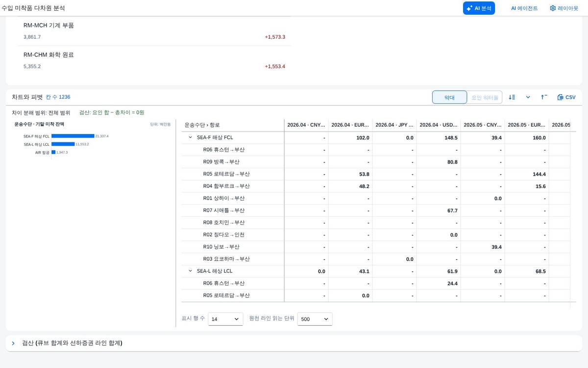Switch chart view to 막대

[449, 97]
